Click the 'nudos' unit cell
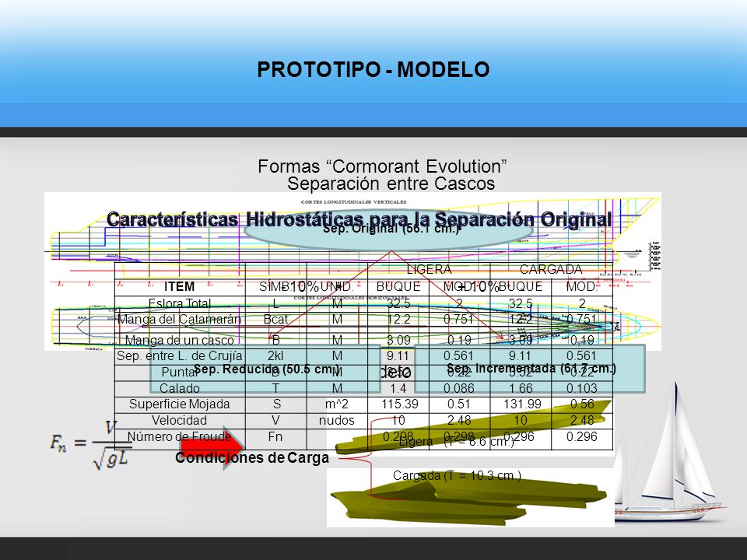The height and width of the screenshot is (560, 747). pos(337,420)
